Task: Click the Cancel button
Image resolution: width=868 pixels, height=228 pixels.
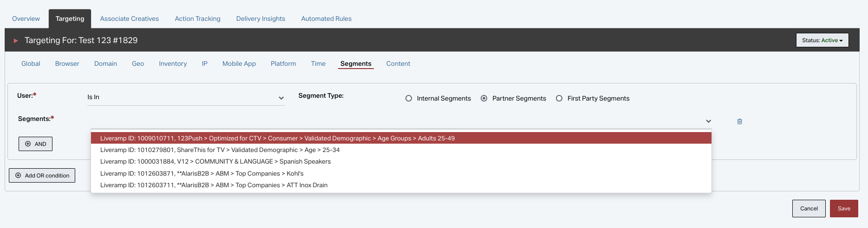Action: pyautogui.click(x=809, y=209)
